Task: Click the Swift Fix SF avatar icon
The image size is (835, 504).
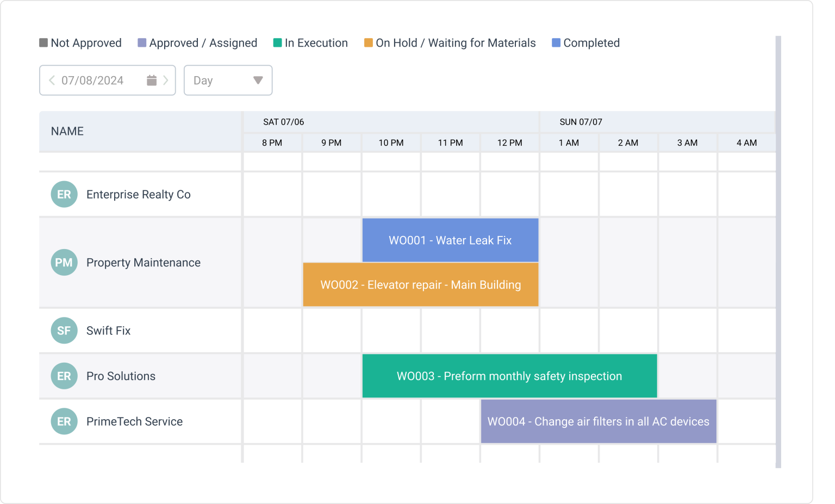Action: click(x=64, y=330)
